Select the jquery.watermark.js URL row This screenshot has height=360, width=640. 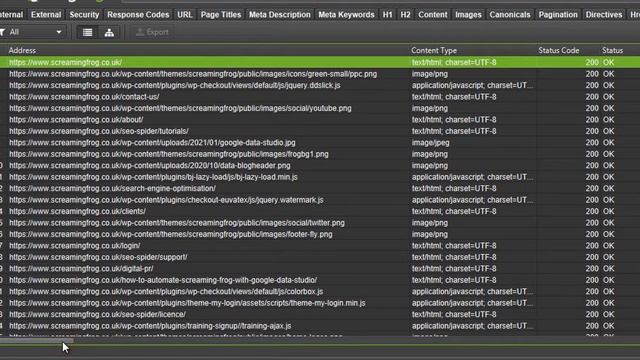pyautogui.click(x=320, y=200)
